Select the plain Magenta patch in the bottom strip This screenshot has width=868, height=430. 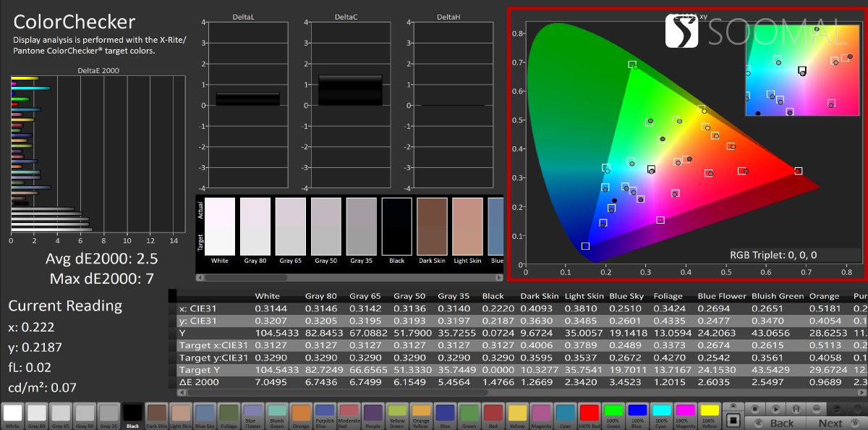coord(541,415)
